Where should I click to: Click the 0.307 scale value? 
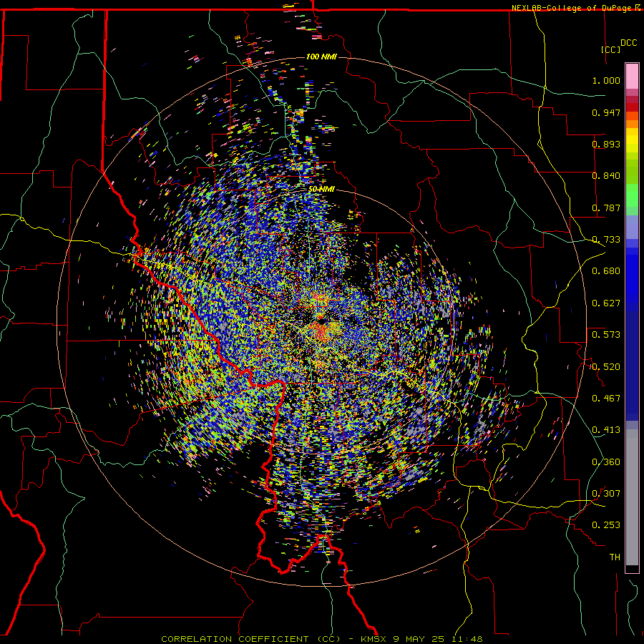click(606, 494)
